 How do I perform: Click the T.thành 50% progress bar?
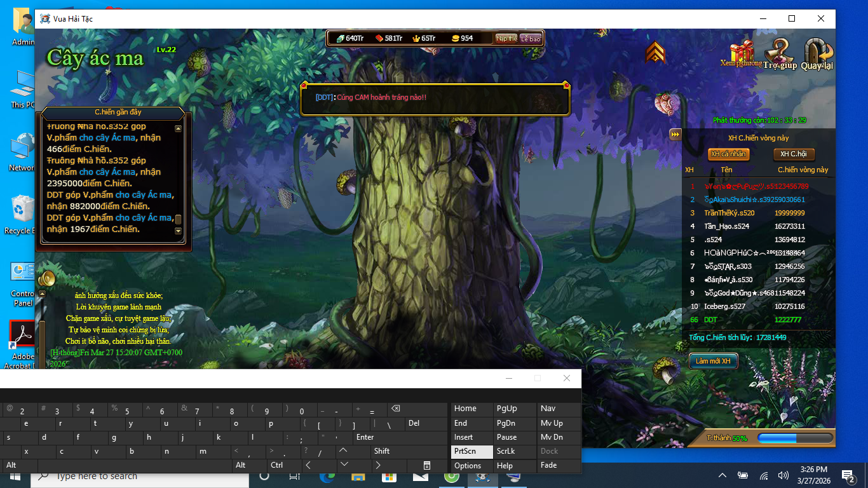click(794, 438)
